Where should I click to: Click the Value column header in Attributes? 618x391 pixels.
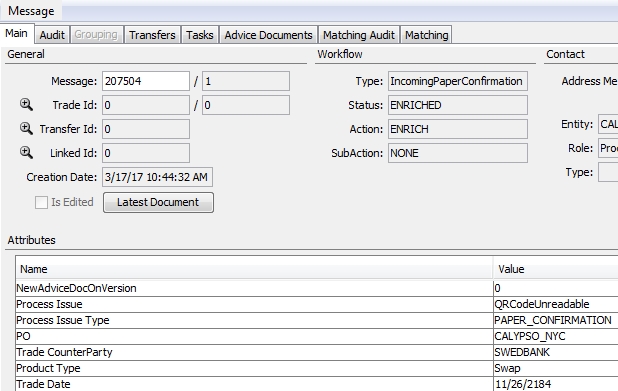tap(556, 269)
